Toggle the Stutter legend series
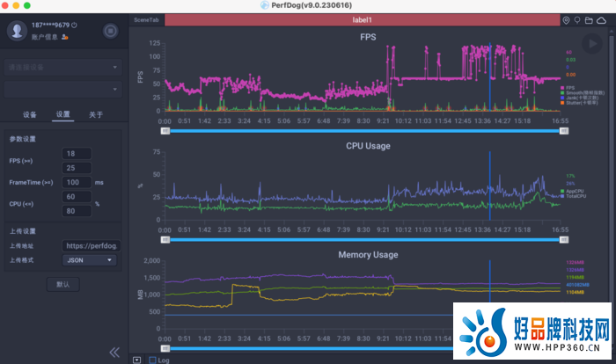The width and height of the screenshot is (616, 364). pyautogui.click(x=579, y=103)
